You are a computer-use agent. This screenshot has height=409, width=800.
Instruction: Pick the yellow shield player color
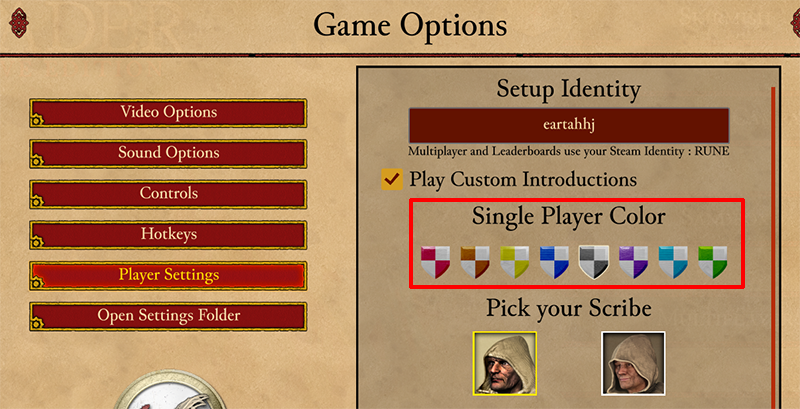514,262
